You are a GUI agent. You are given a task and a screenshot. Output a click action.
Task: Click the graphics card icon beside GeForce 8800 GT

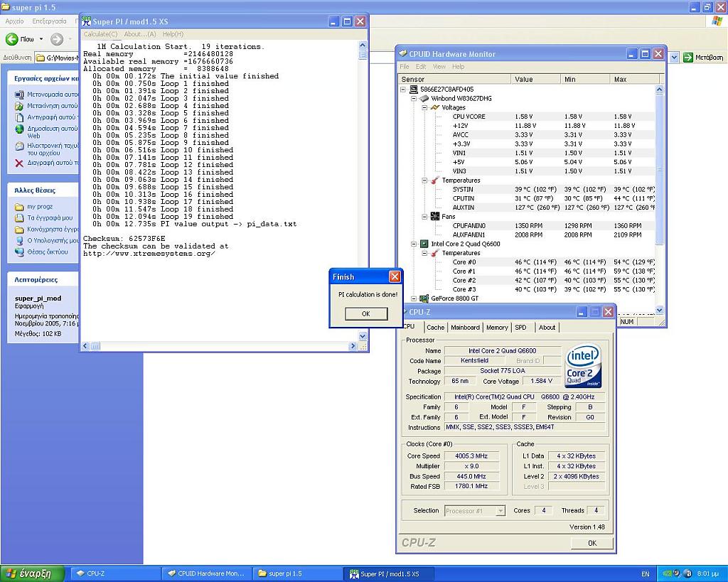tap(424, 298)
